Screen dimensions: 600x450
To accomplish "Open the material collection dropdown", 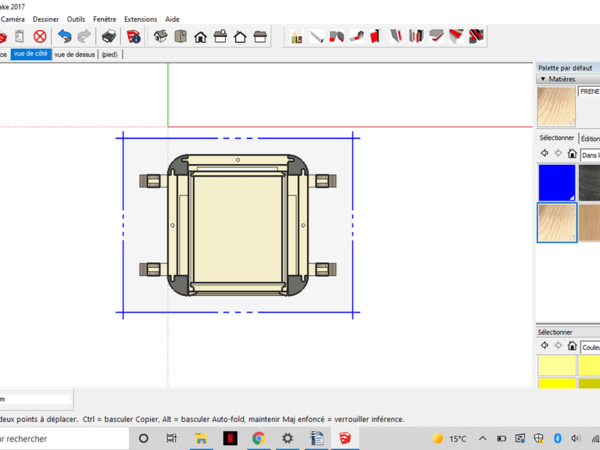I will click(x=589, y=154).
